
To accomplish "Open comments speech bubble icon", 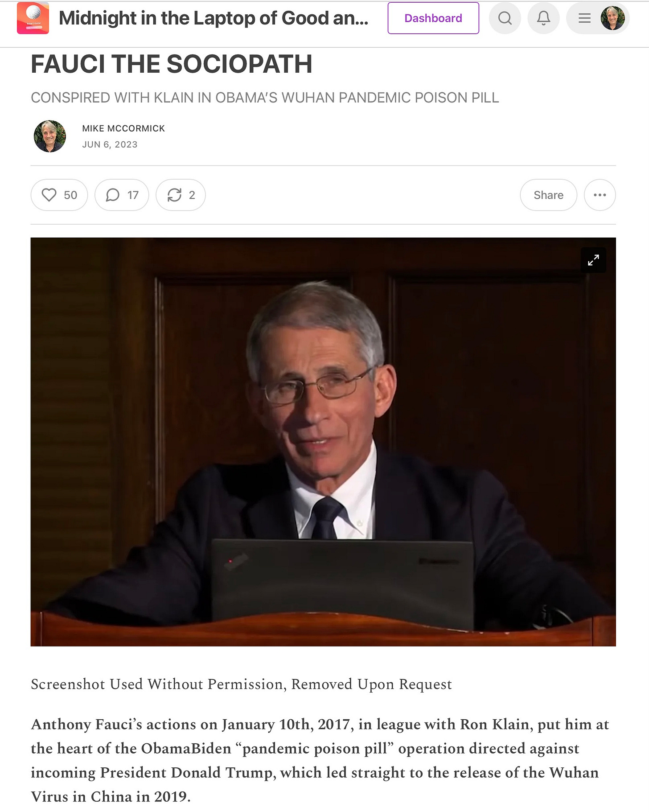I will (x=112, y=195).
